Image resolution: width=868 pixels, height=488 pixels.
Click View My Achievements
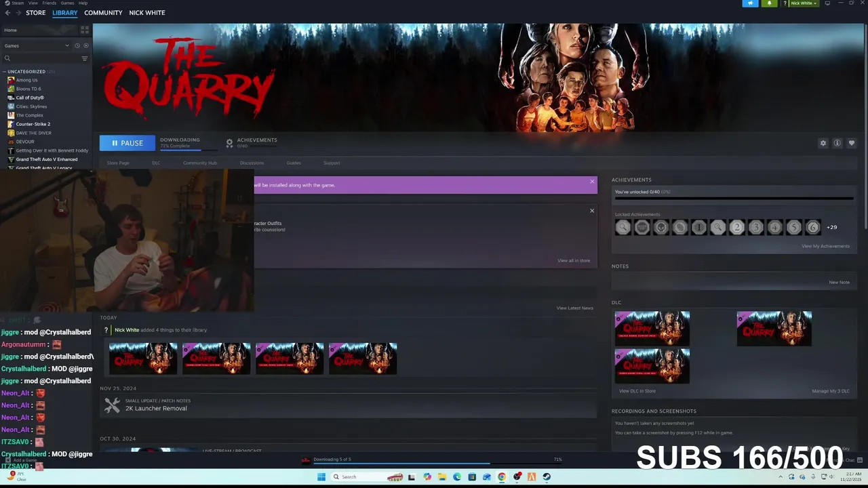tap(825, 246)
